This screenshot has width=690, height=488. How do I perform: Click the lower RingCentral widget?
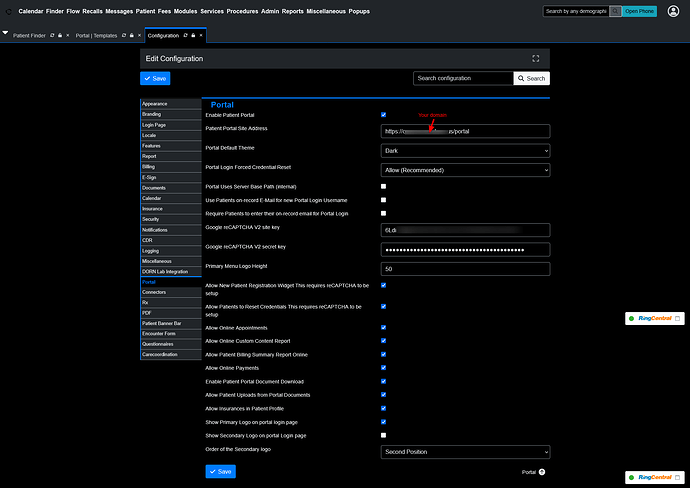(x=654, y=477)
